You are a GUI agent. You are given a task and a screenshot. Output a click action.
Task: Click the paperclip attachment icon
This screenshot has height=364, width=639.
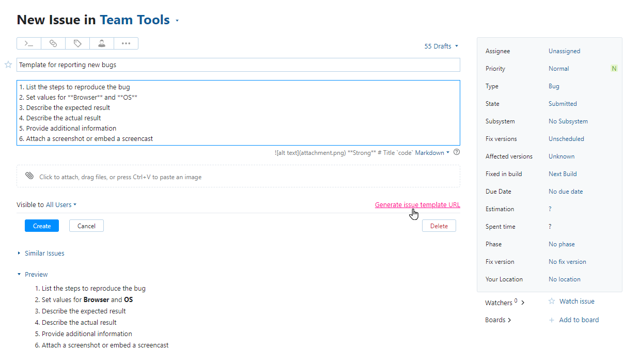[x=29, y=176]
